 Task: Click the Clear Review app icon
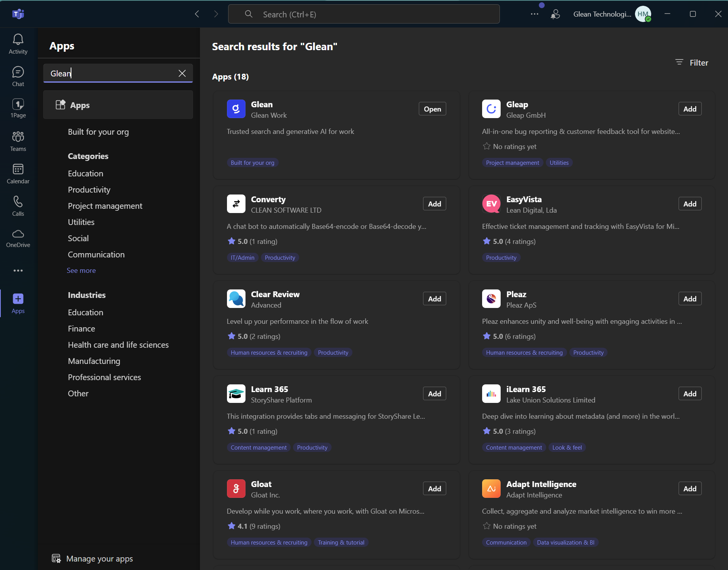[236, 299]
